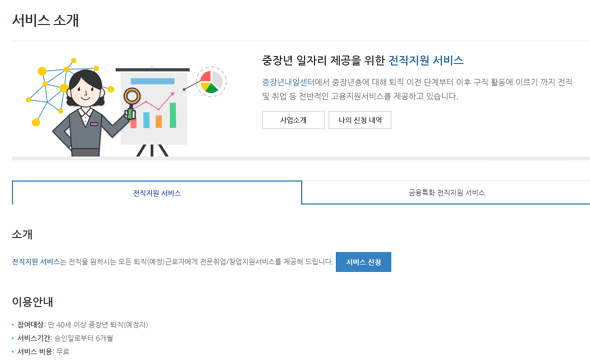The height and width of the screenshot is (362, 590).
Task: Click heading 중장년 일자리 제공을 위한 전직지원 서비스
Action: (363, 60)
